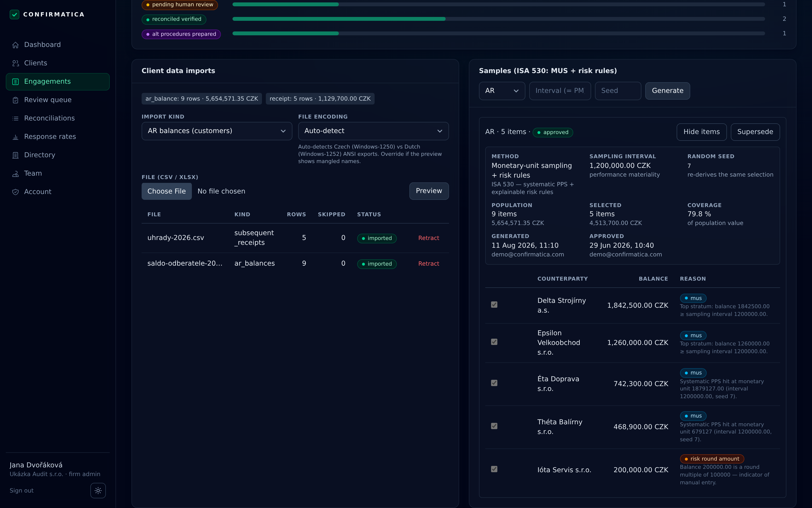Click the Account shield icon
This screenshot has height=508, width=812.
point(15,192)
